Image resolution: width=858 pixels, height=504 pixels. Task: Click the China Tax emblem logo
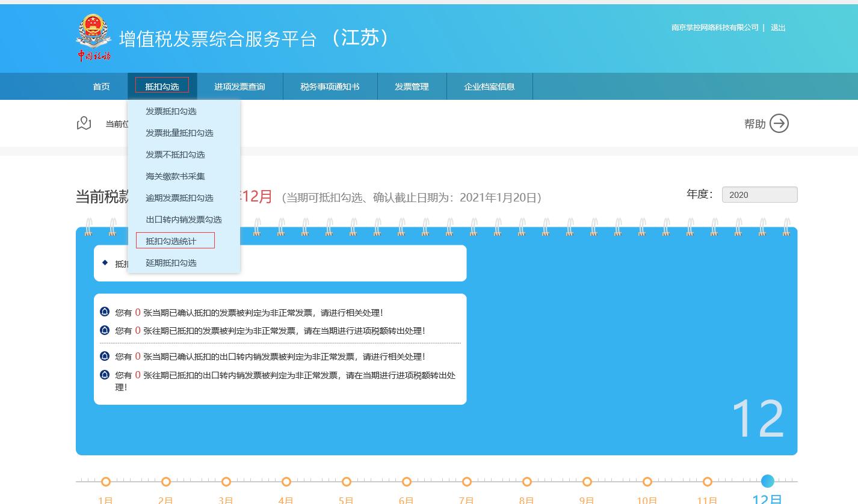click(94, 37)
